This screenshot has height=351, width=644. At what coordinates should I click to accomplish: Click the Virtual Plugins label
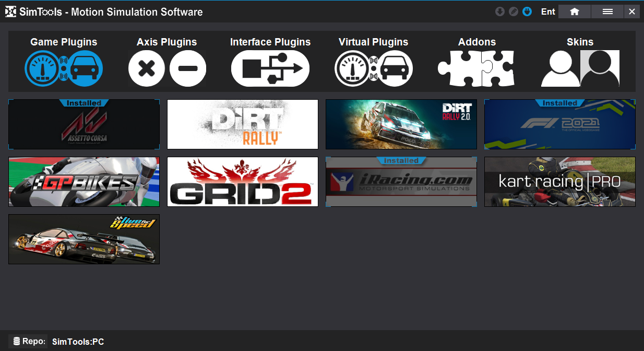[x=374, y=42]
